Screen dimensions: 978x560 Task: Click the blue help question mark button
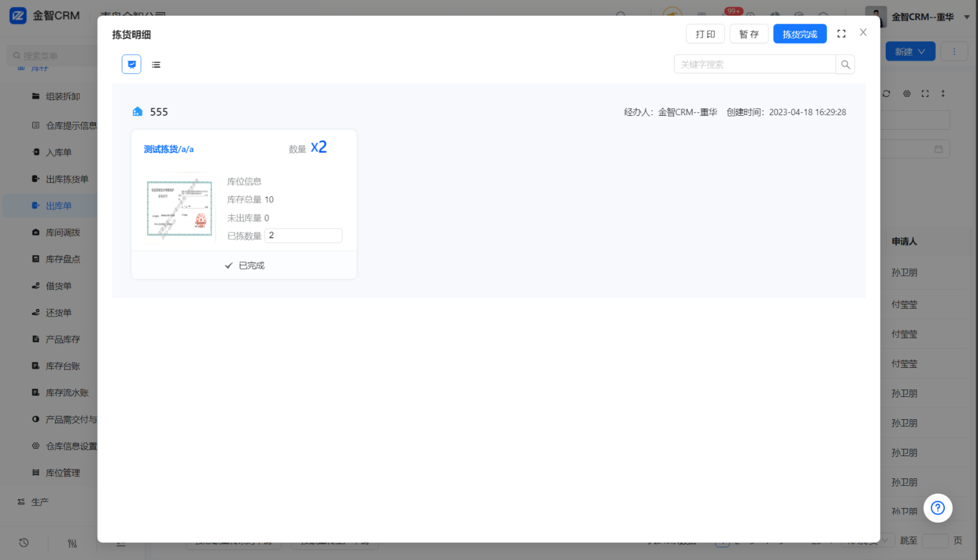point(938,508)
